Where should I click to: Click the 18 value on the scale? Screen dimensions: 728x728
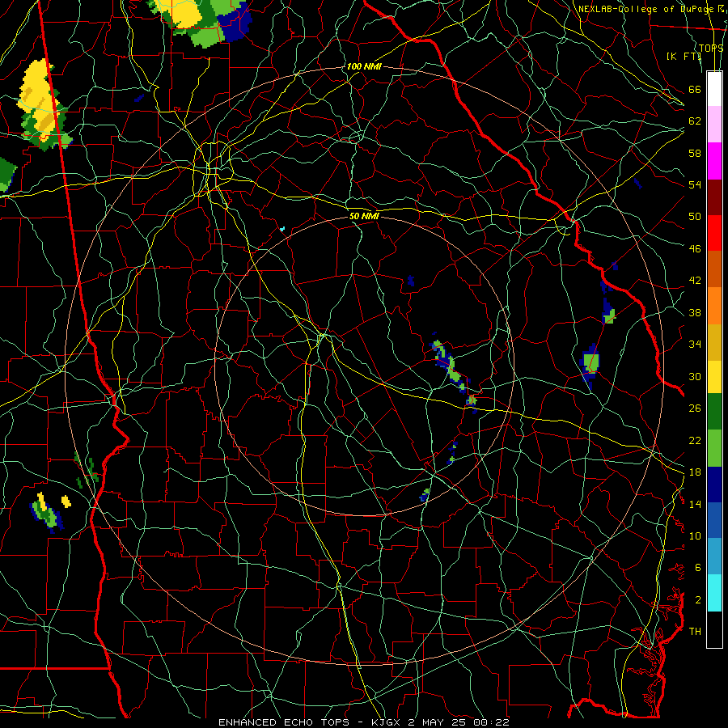tap(695, 472)
